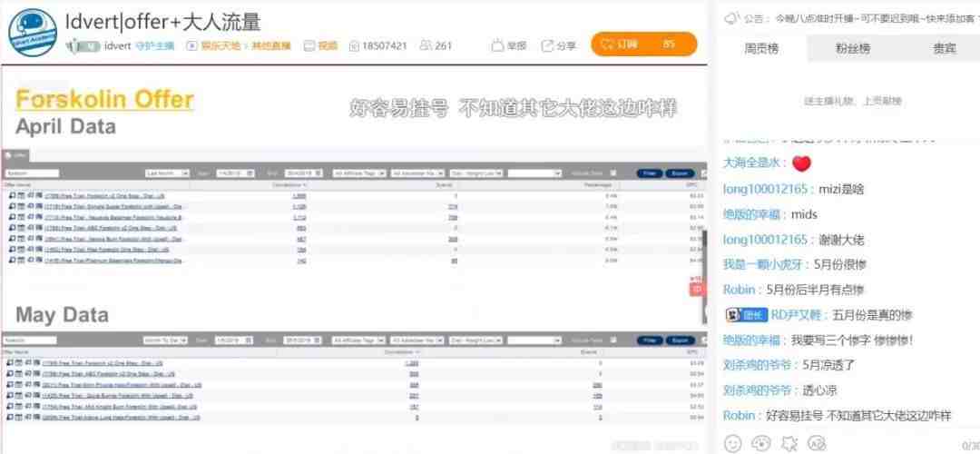Open the Stat dropdown in April table
Viewport: 980px width, 454px height.
pos(476,173)
